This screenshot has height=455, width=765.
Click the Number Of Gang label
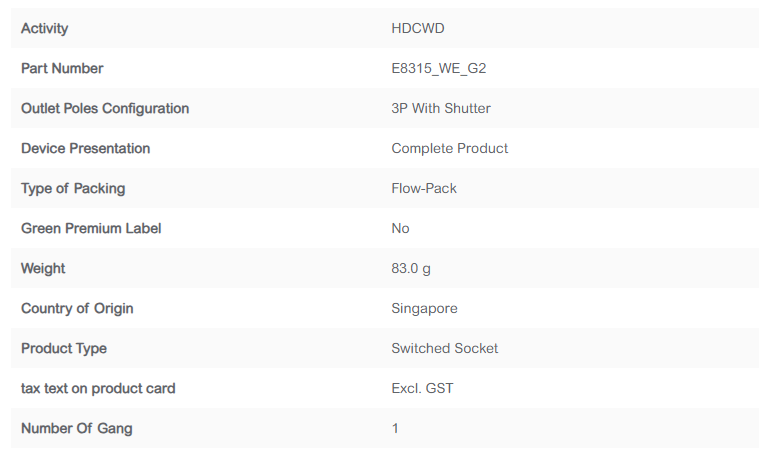point(77,428)
